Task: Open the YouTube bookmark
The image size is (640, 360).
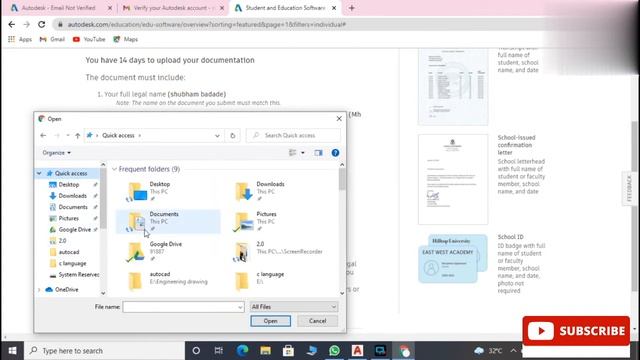Action: pos(89,39)
